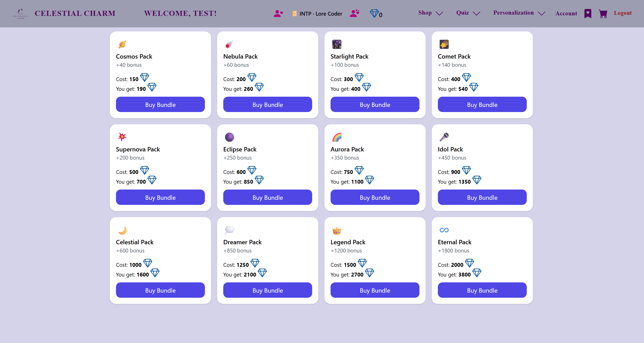This screenshot has width=644, height=343.
Task: Click the Celestial Charm site title
Action: click(x=75, y=13)
